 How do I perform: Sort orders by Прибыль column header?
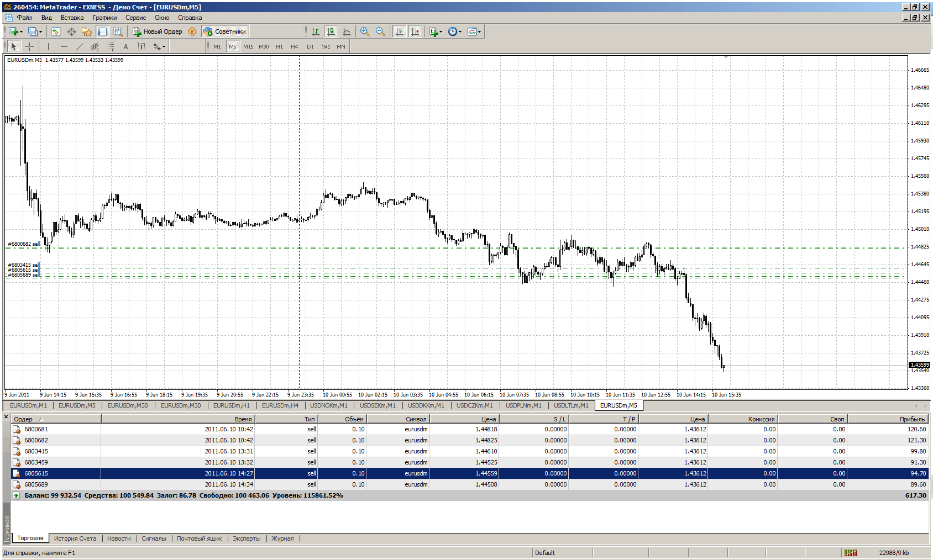888,419
